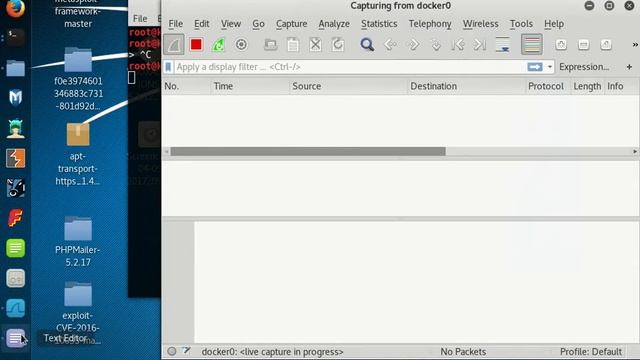Expand the toolbar overflow chevron
640x360 pixels.
635,44
